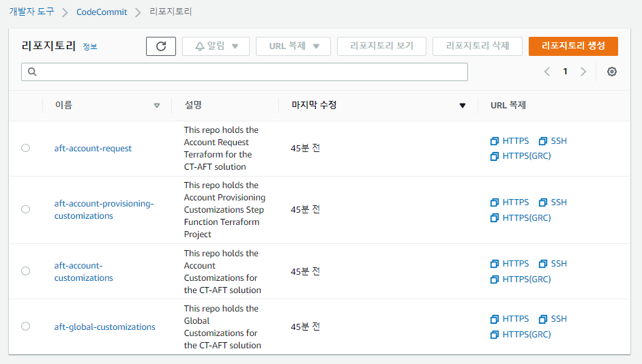Go to next page arrow
The width and height of the screenshot is (642, 364).
coord(583,72)
